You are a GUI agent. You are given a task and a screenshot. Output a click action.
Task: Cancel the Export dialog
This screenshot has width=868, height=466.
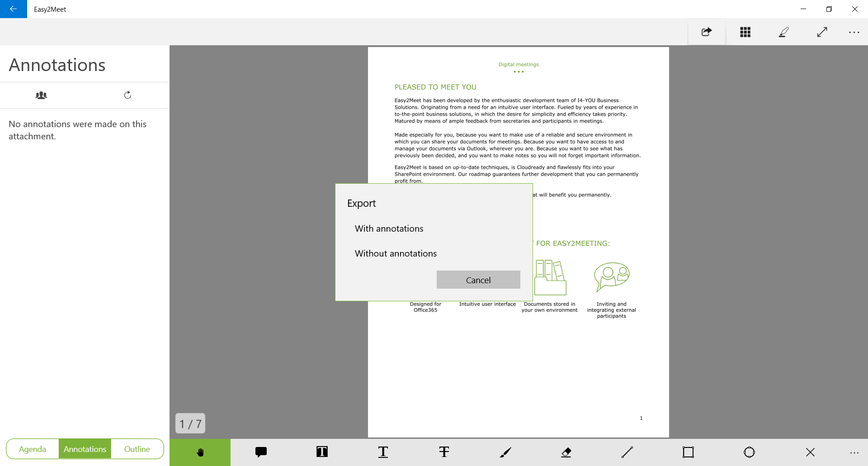coord(478,280)
